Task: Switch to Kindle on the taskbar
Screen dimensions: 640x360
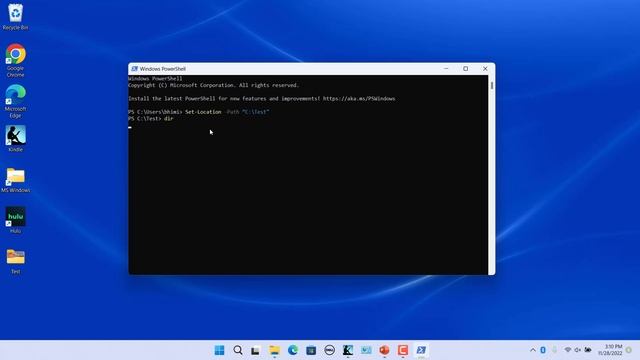Action: pos(348,350)
